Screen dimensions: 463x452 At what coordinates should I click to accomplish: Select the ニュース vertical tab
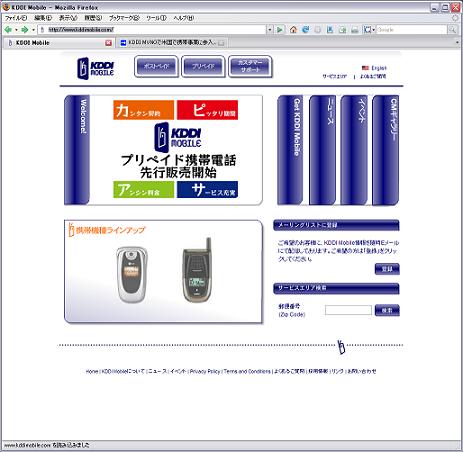coord(322,150)
